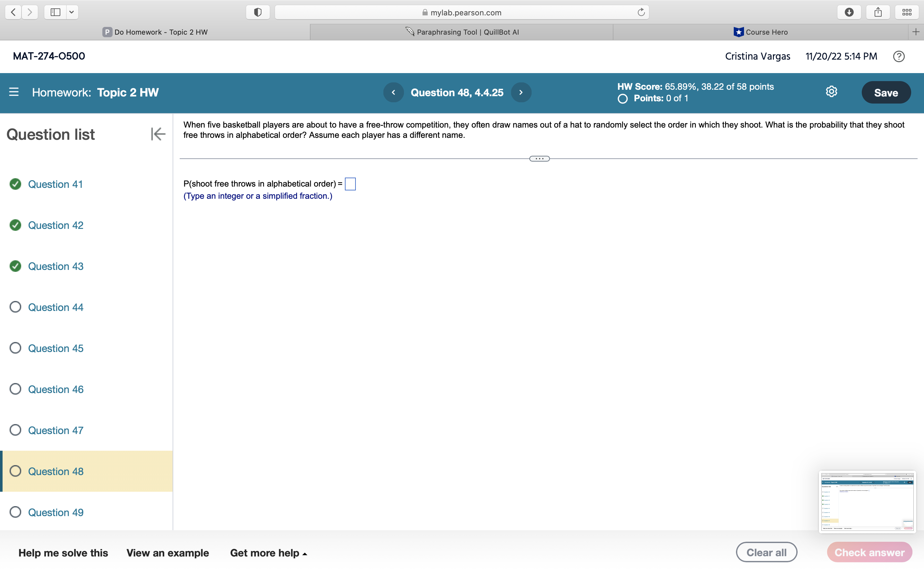Switch to Paraphrasing Tool QuillBot tab
The height and width of the screenshot is (577, 924).
tap(462, 32)
